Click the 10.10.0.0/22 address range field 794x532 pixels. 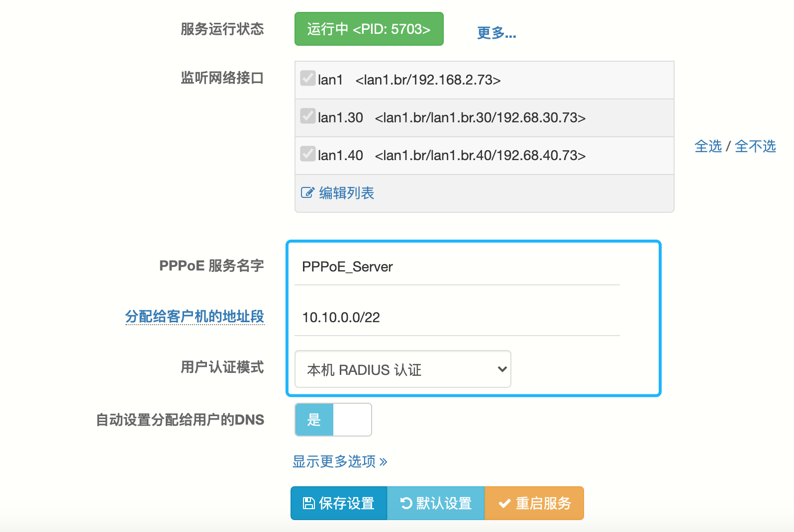(457, 318)
